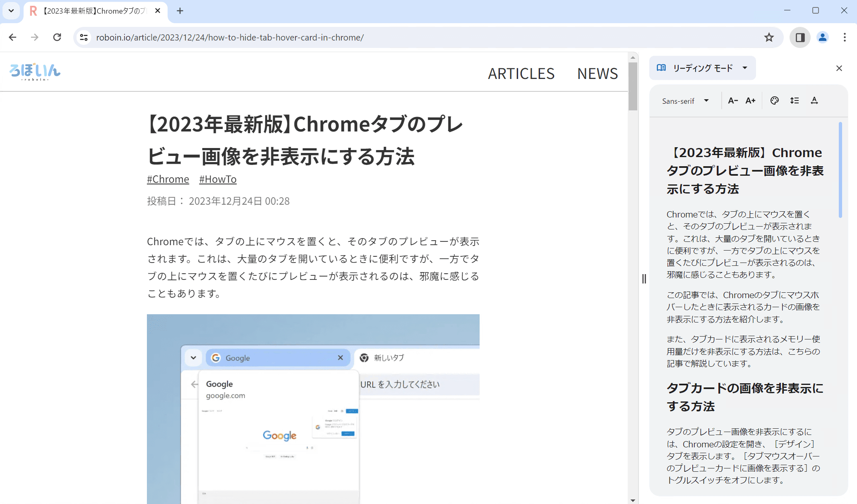Screen dimensions: 857x504
Task: Open the profile avatar menu
Action: (x=823, y=38)
